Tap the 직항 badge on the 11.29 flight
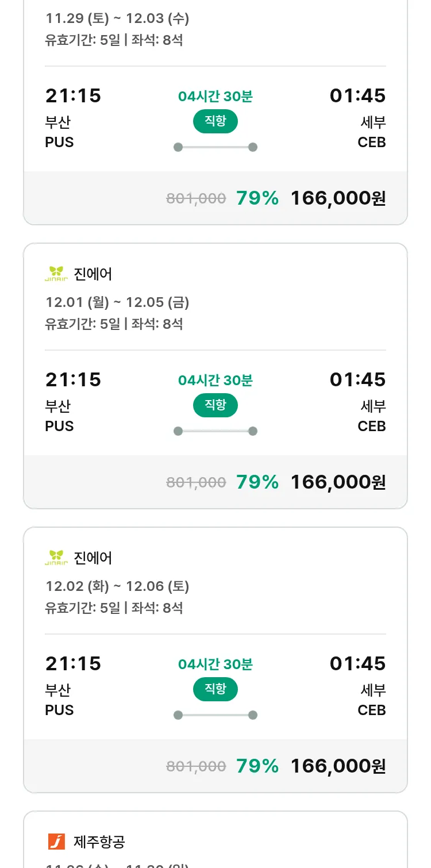Image resolution: width=431 pixels, height=868 pixels. 215,121
